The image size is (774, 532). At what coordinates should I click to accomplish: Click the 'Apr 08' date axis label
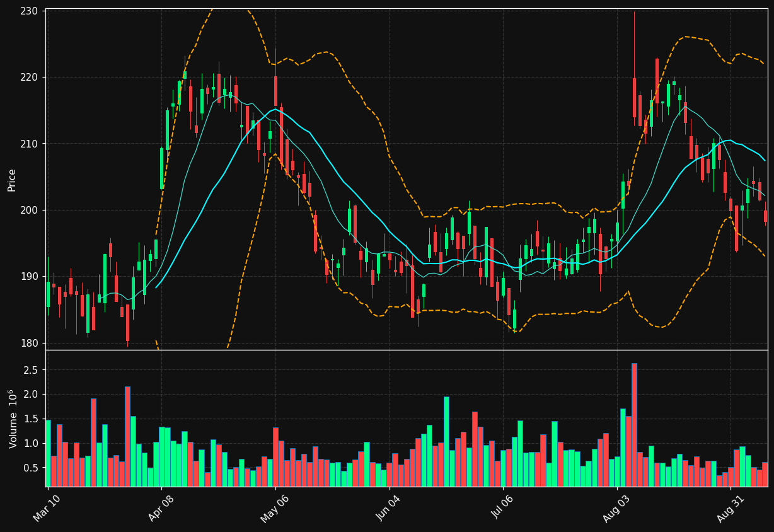(160, 508)
